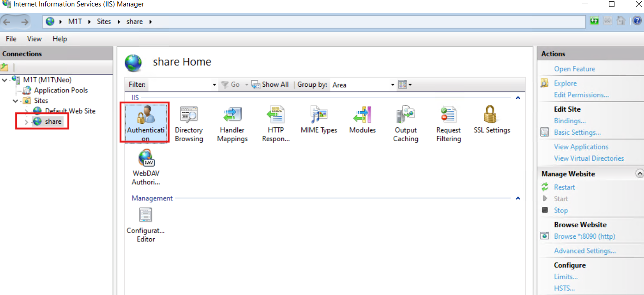The width and height of the screenshot is (644, 295).
Task: Open the Go button dropdown arrow
Action: click(x=247, y=84)
